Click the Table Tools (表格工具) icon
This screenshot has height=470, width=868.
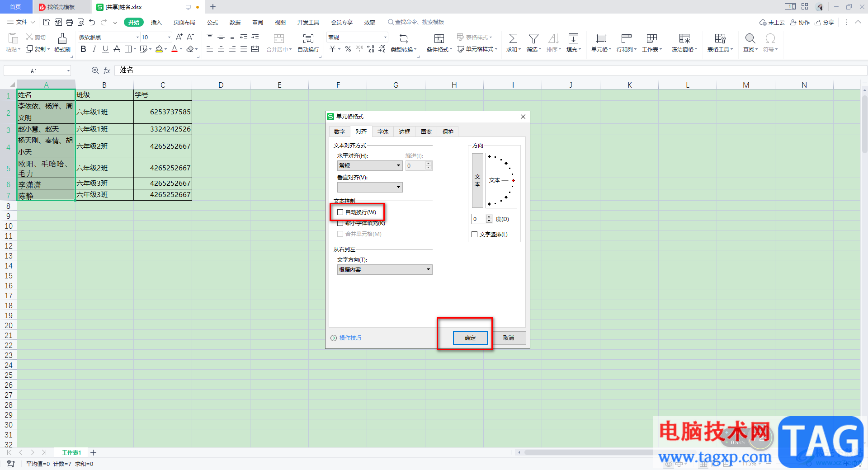720,38
